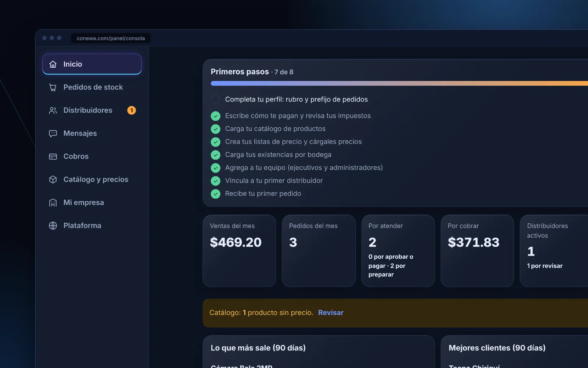Open the Por atender card
This screenshot has height=368, width=588.
[398, 251]
